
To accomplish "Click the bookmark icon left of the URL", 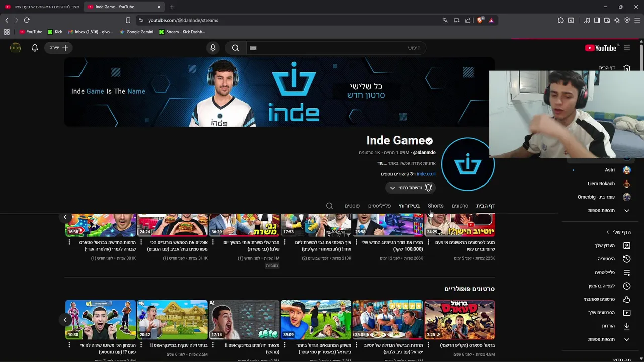I will click(128, 20).
